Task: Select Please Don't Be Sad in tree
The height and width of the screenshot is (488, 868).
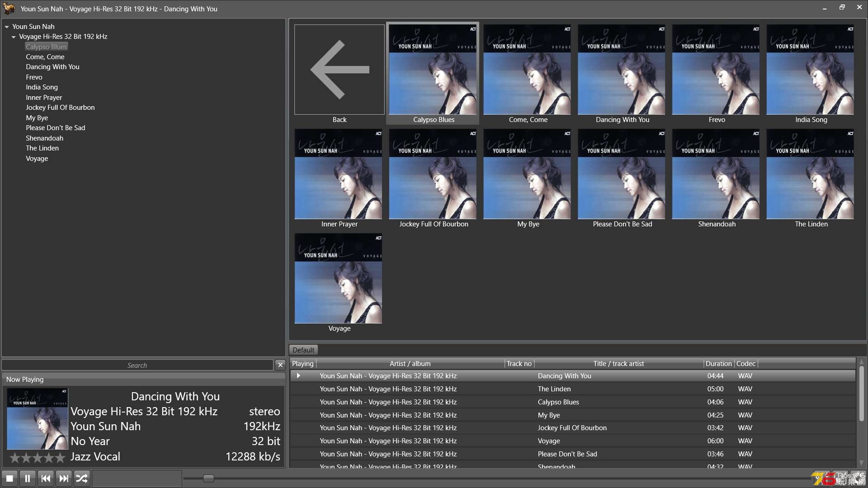Action: click(x=55, y=128)
